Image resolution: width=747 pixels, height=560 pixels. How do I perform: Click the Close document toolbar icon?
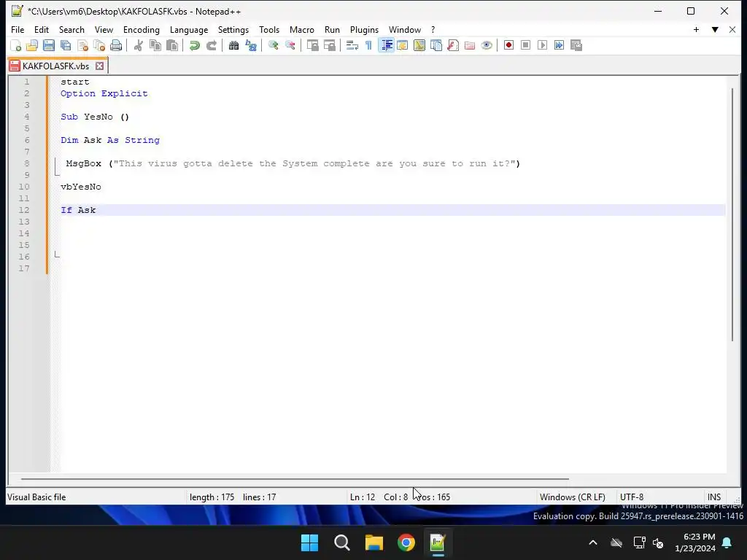click(83, 45)
